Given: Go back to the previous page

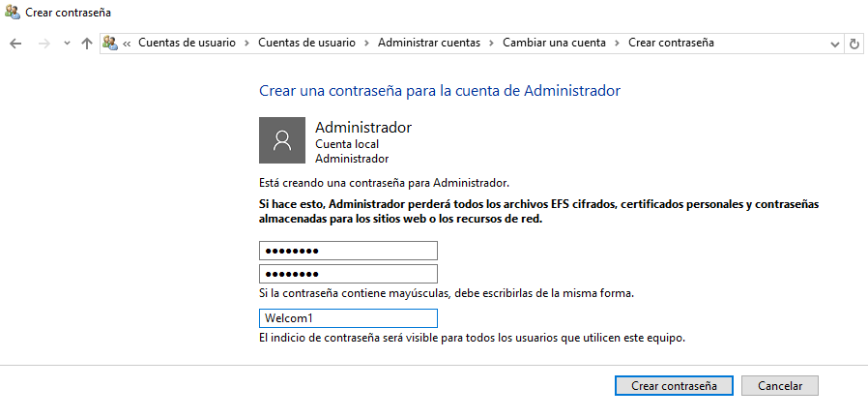Looking at the screenshot, I should click(x=15, y=44).
